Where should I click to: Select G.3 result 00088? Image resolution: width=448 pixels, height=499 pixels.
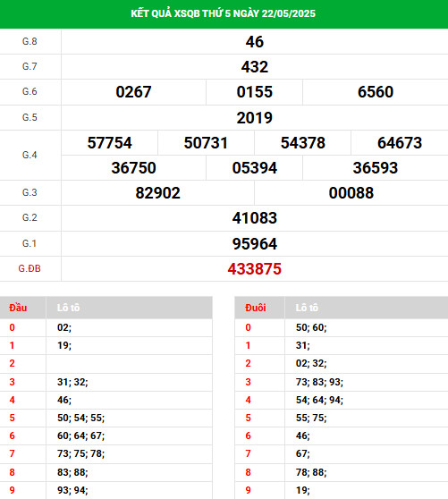click(351, 193)
